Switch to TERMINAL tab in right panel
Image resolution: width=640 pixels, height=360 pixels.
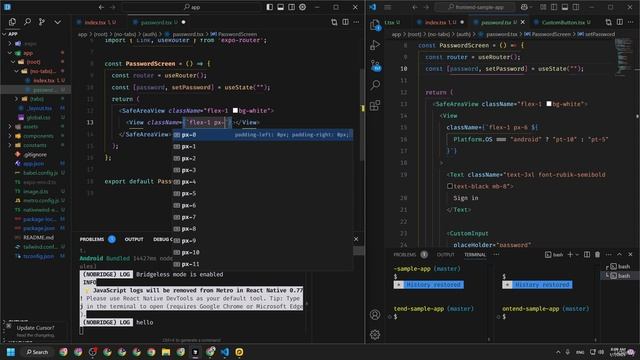(475, 255)
